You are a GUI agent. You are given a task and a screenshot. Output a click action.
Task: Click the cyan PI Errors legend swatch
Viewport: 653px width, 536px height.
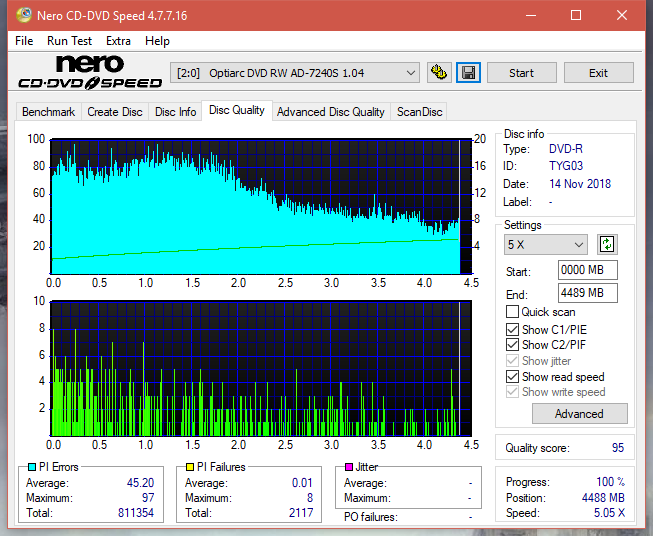32,467
